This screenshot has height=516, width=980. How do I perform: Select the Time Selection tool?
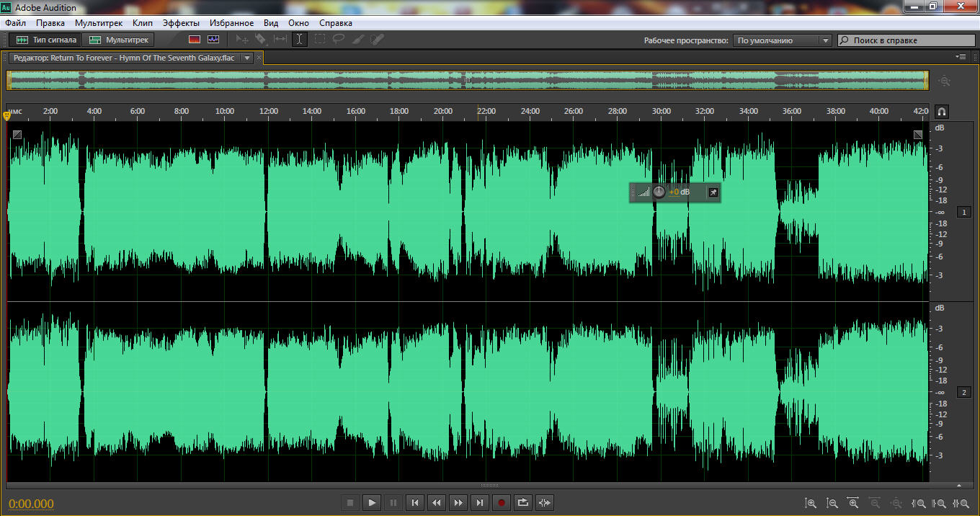click(299, 40)
